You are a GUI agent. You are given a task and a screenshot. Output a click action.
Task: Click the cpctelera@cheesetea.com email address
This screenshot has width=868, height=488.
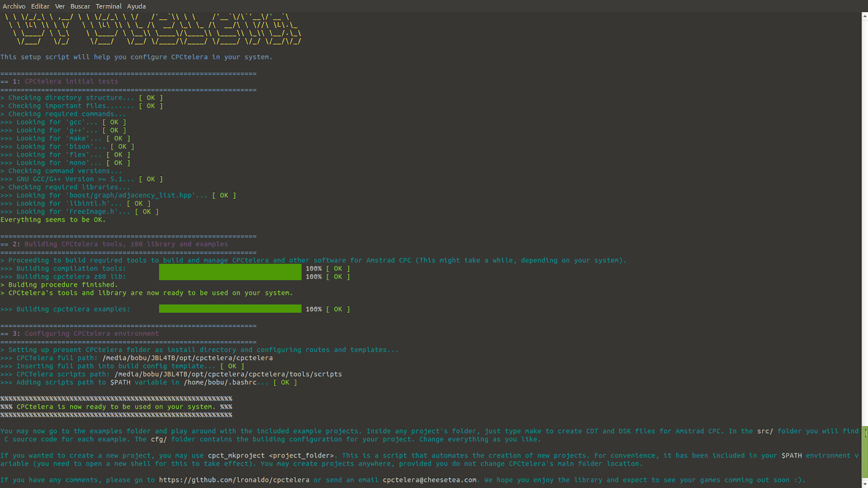pos(430,480)
